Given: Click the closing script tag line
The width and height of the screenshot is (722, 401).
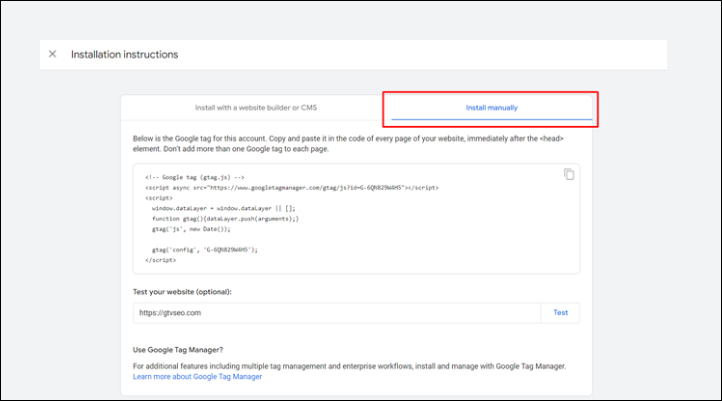Looking at the screenshot, I should pos(160,260).
